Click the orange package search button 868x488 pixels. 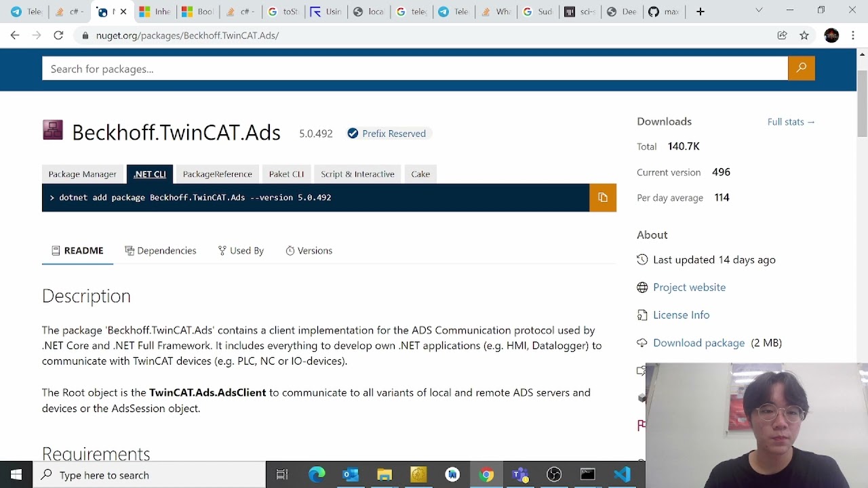[x=801, y=68]
